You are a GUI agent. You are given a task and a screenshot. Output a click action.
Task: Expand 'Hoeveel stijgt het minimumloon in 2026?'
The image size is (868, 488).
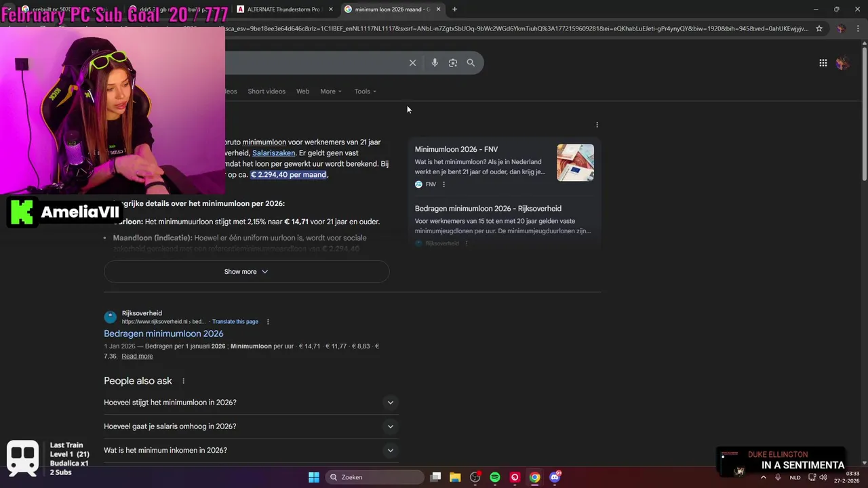(250, 403)
